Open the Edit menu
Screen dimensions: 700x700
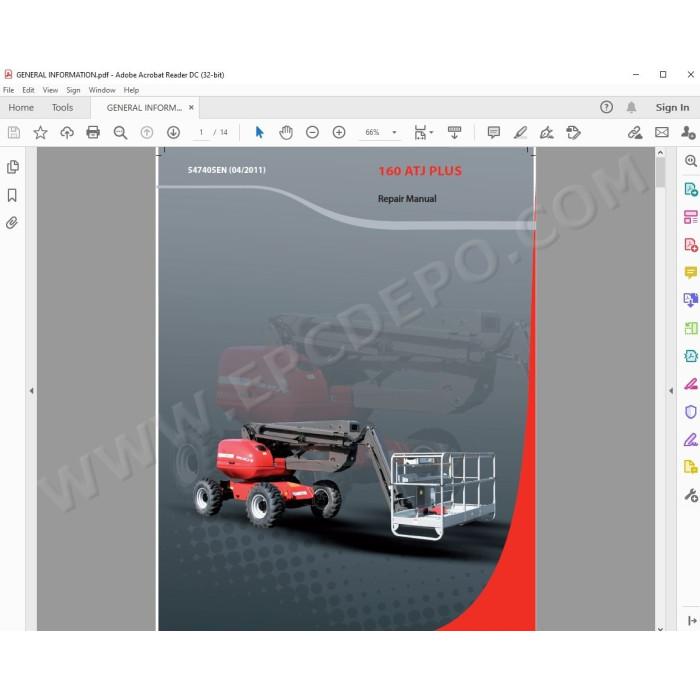[x=28, y=90]
